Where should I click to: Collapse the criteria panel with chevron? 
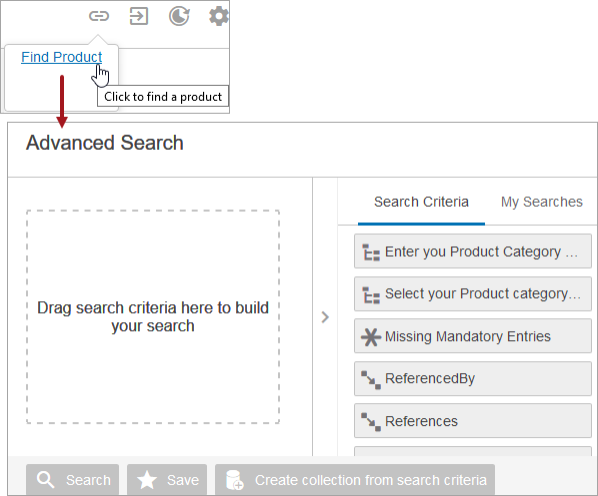(x=325, y=317)
